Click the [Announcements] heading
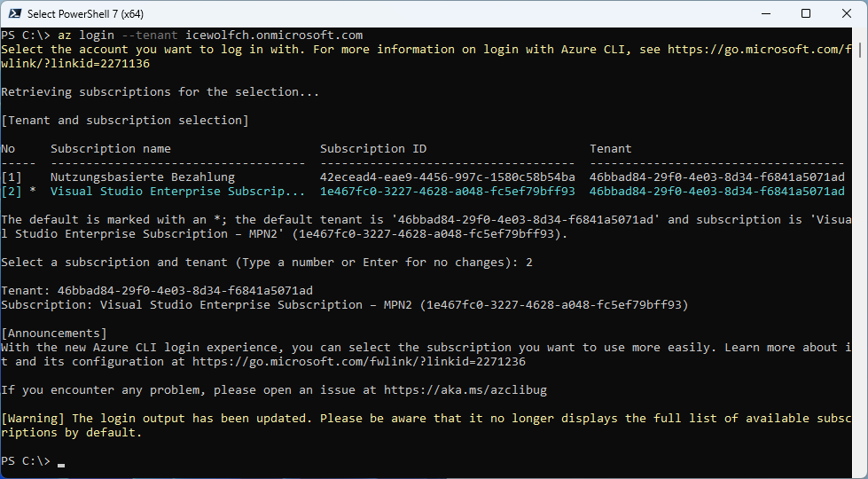 54,334
